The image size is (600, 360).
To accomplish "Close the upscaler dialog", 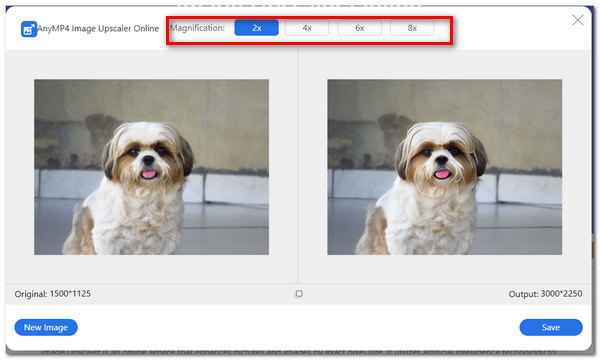I will (x=578, y=20).
